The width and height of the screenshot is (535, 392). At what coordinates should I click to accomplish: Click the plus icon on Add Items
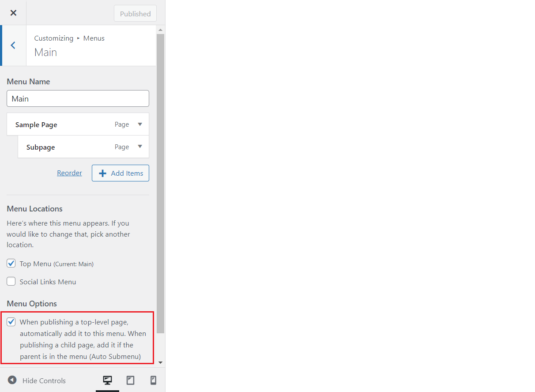click(102, 173)
